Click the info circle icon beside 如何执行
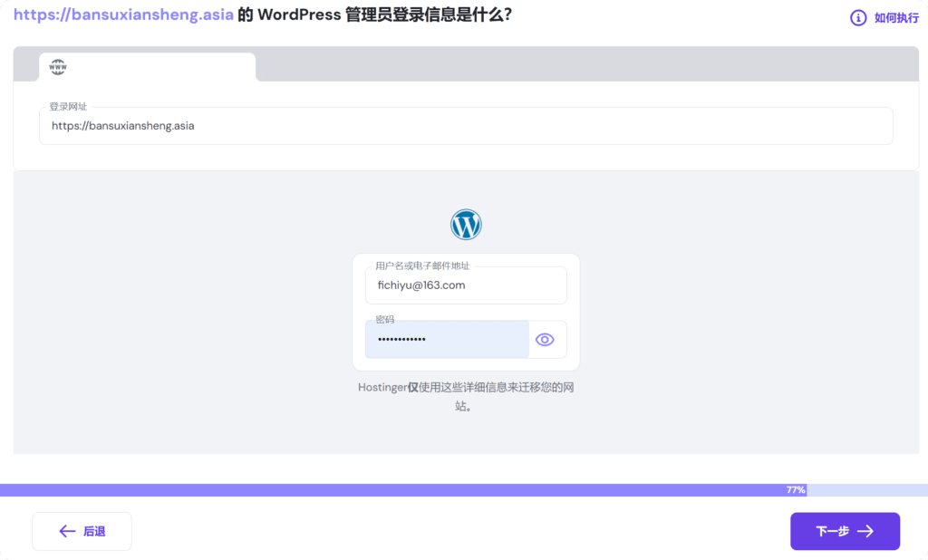Image resolution: width=928 pixels, height=560 pixels. [858, 18]
